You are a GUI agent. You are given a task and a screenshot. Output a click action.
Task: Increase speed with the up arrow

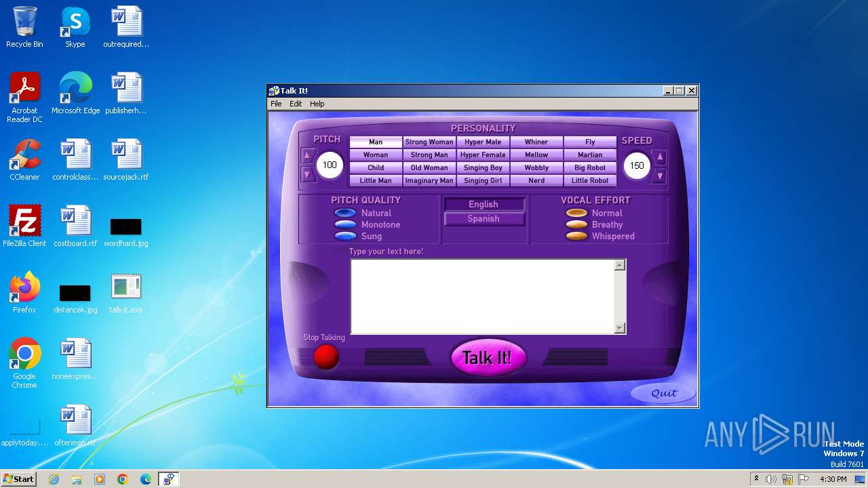click(x=660, y=157)
